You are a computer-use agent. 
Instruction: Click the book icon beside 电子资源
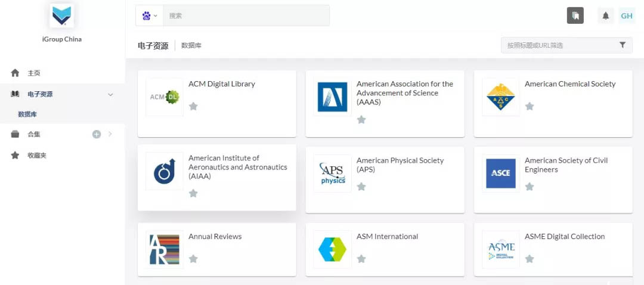(x=15, y=94)
